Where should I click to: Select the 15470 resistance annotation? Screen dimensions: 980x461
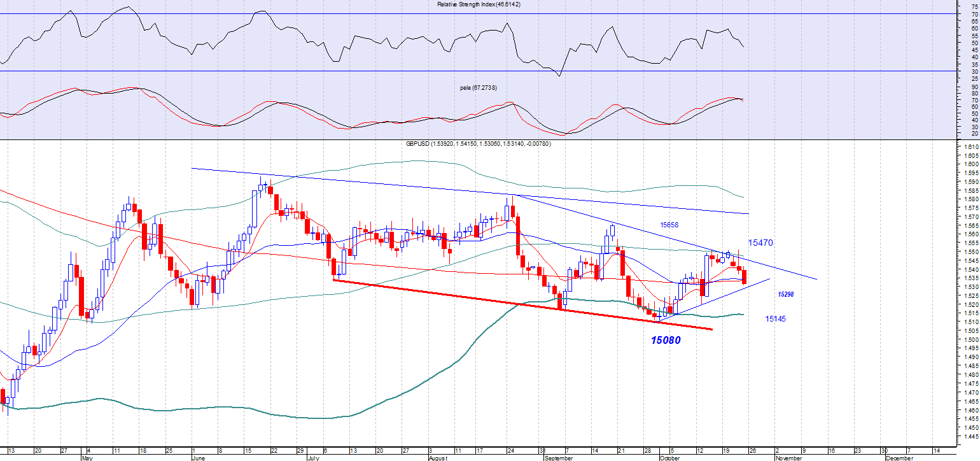[x=760, y=243]
